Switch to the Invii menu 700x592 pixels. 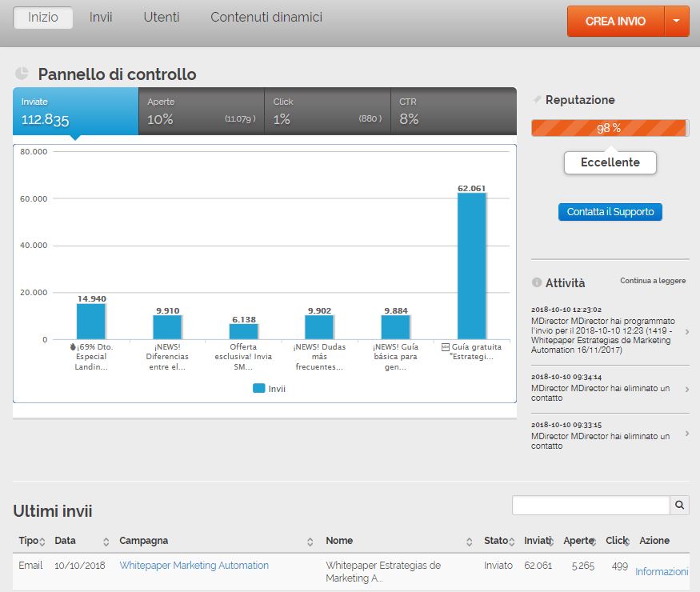101,18
